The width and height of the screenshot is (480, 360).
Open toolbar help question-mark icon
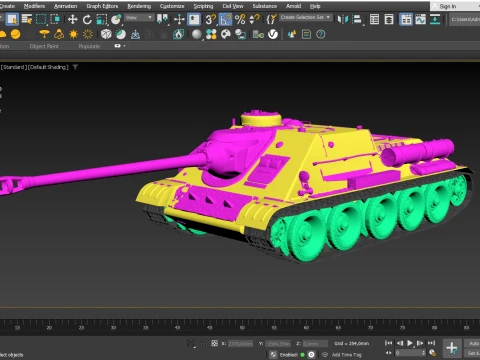pyautogui.click(x=321, y=34)
